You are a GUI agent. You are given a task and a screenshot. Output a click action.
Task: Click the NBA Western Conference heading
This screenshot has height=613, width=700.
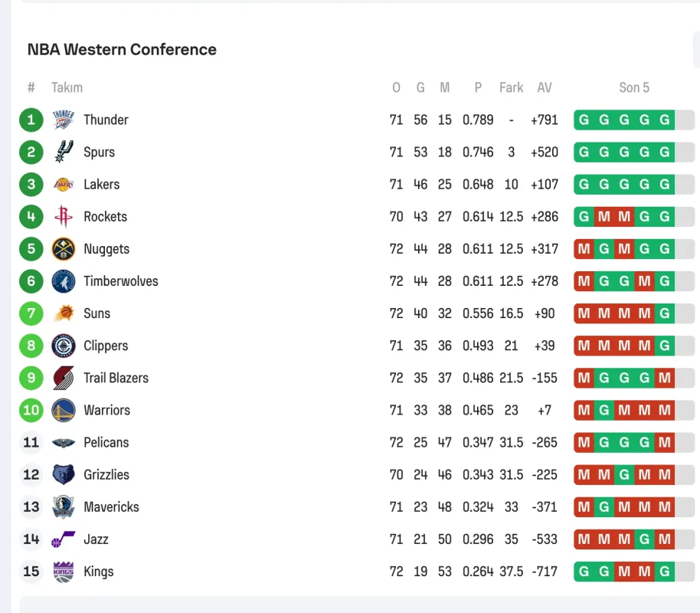pos(122,49)
